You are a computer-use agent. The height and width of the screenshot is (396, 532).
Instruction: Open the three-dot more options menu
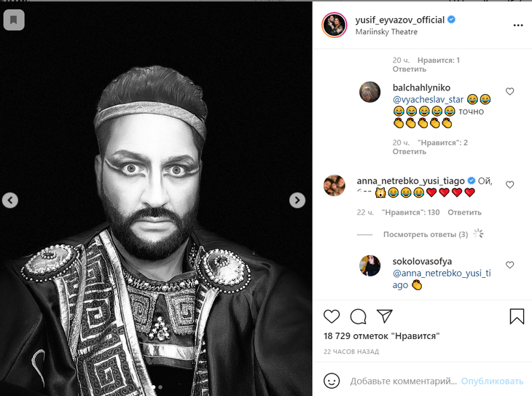point(517,25)
